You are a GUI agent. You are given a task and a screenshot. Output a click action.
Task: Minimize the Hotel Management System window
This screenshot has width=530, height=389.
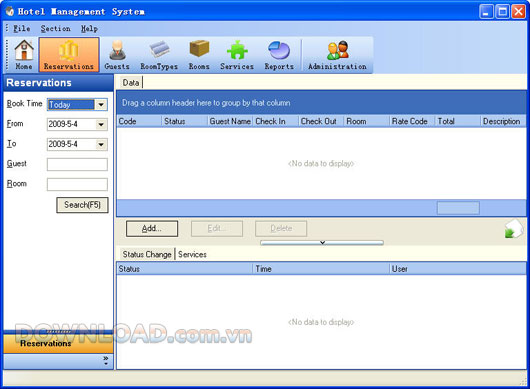[x=486, y=12]
